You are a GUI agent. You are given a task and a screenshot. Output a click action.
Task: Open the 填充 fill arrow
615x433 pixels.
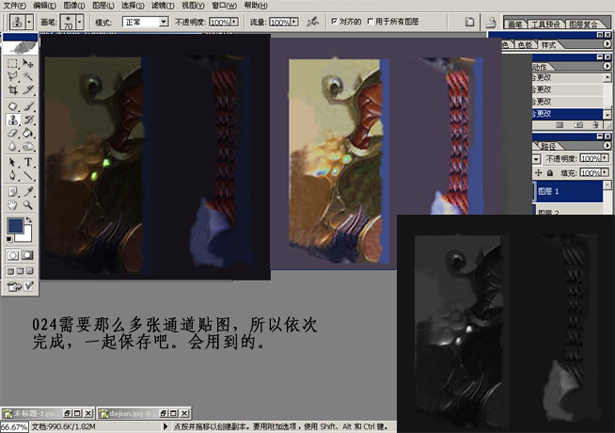(605, 172)
